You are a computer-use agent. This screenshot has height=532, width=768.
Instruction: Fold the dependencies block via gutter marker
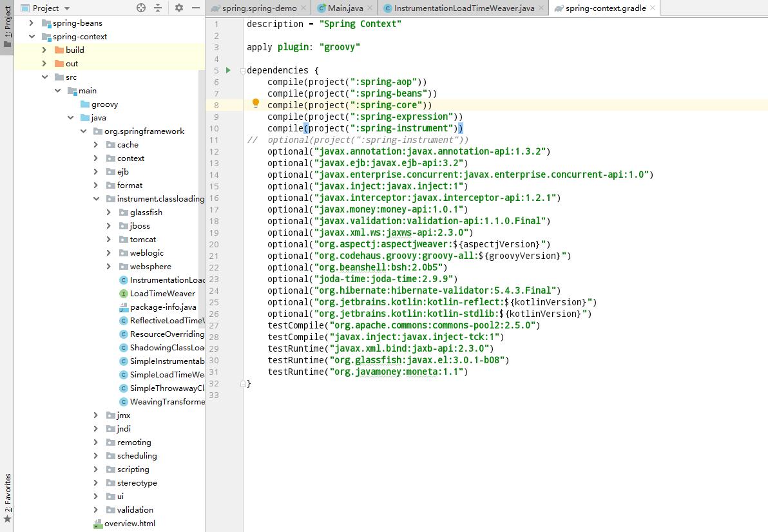(243, 71)
